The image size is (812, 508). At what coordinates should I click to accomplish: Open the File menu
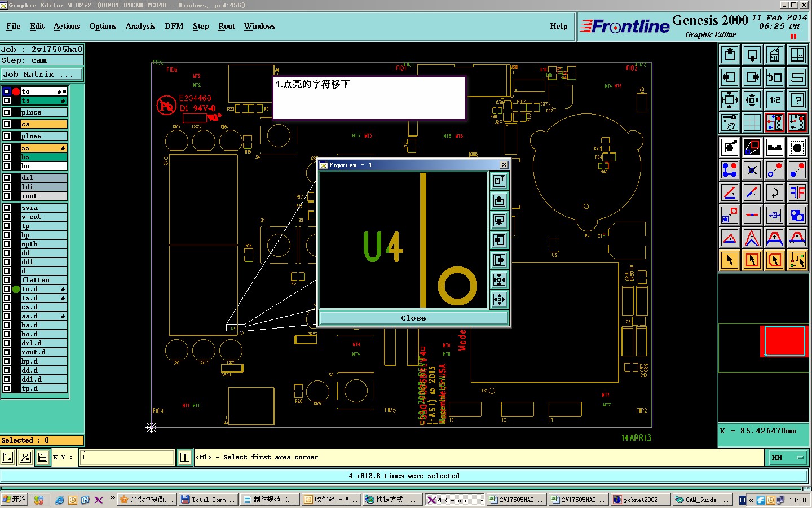[x=14, y=27]
